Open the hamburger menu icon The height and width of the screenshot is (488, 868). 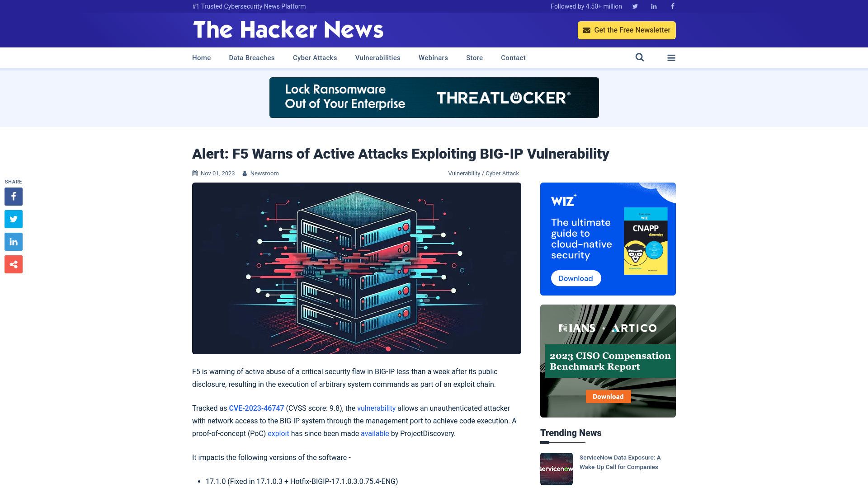click(x=671, y=58)
